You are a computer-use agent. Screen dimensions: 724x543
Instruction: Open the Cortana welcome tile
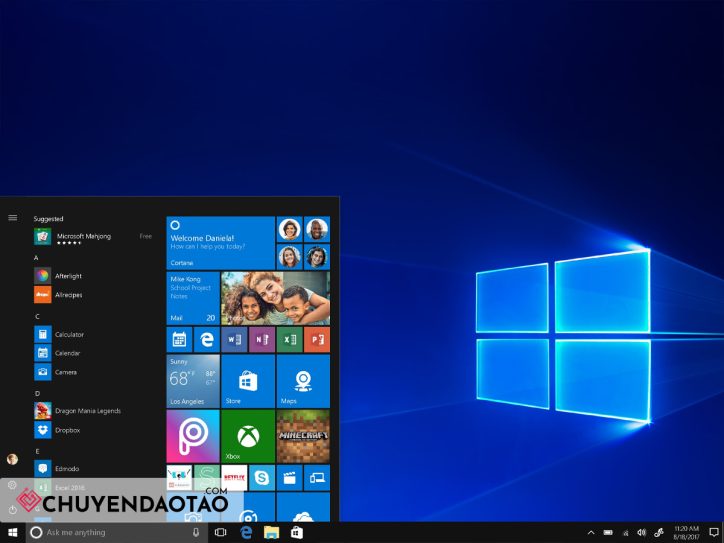[x=220, y=243]
